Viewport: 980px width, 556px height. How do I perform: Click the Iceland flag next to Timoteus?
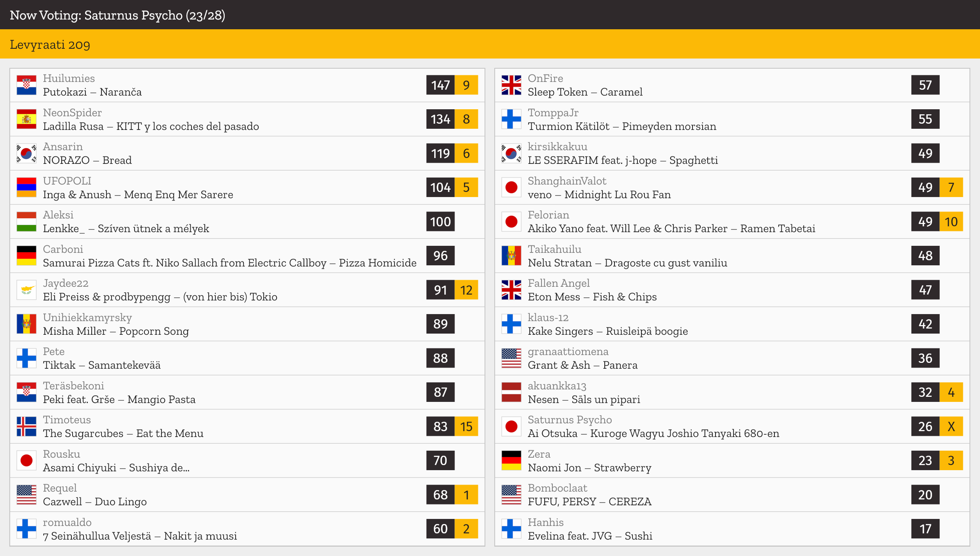27,426
